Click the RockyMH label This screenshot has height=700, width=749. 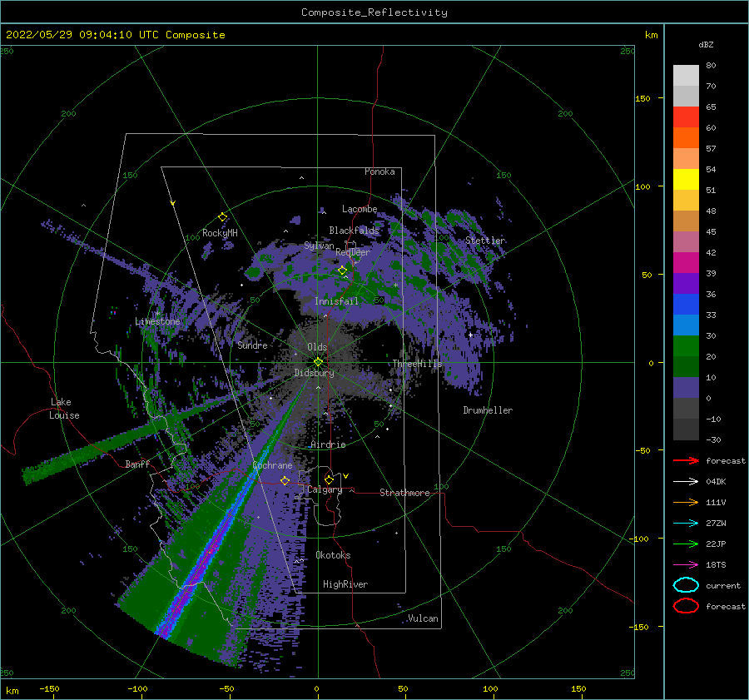click(x=220, y=233)
